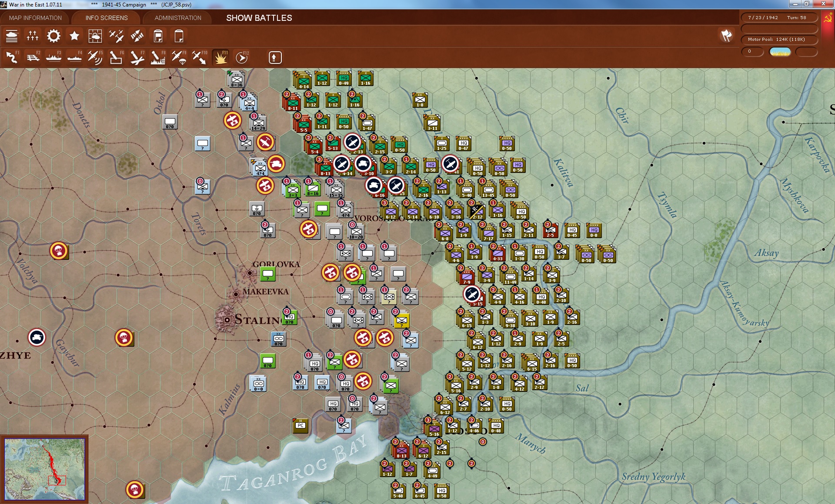Open the blank clipboard log icon

[x=179, y=36]
